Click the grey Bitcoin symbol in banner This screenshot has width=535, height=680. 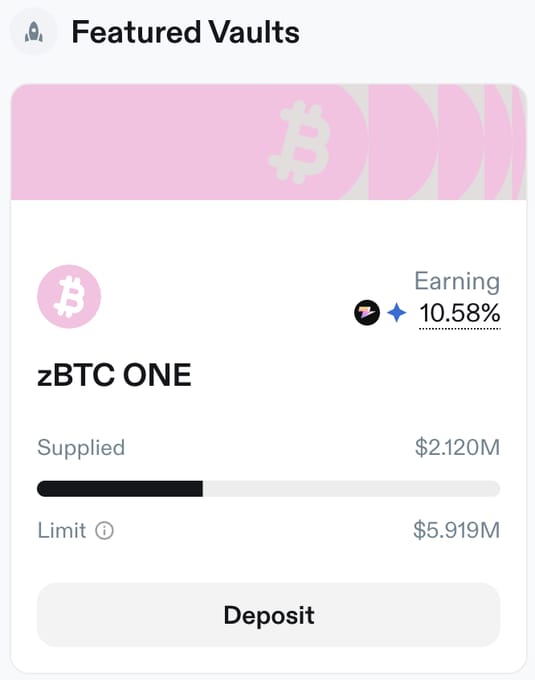click(300, 142)
